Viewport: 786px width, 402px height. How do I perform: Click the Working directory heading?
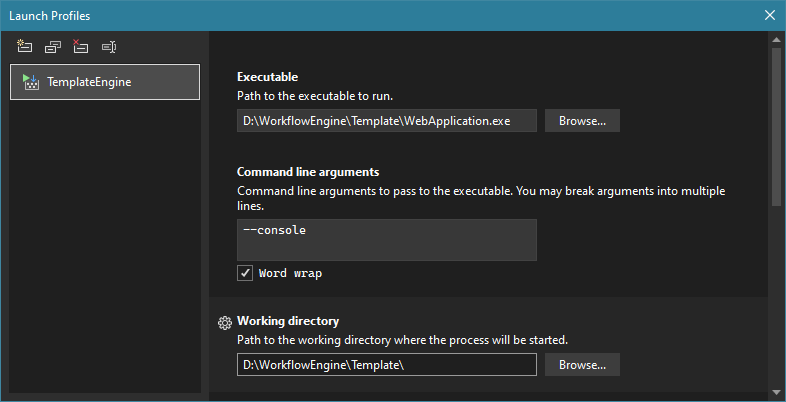click(x=288, y=321)
